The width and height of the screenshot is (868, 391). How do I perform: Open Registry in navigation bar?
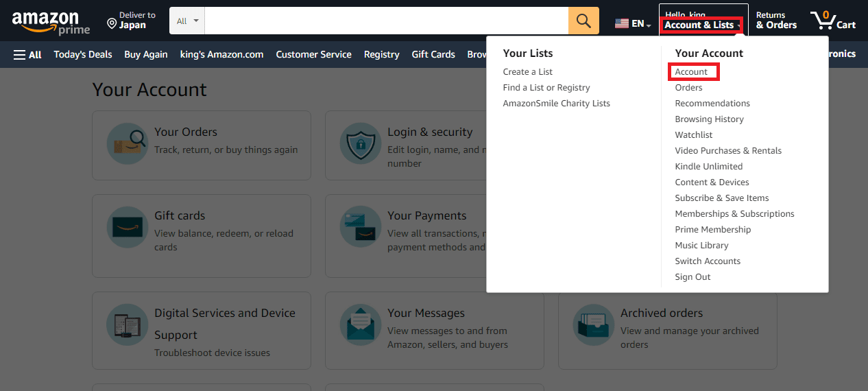pyautogui.click(x=382, y=55)
